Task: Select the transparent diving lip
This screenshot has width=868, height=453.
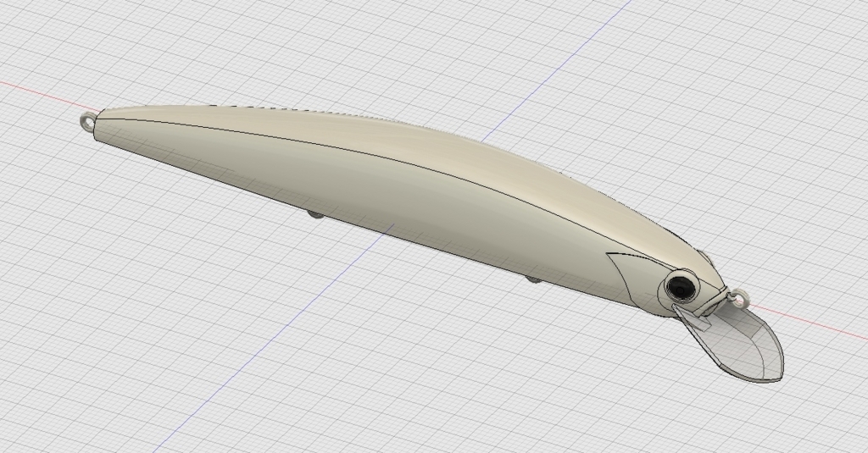Action: point(737,343)
